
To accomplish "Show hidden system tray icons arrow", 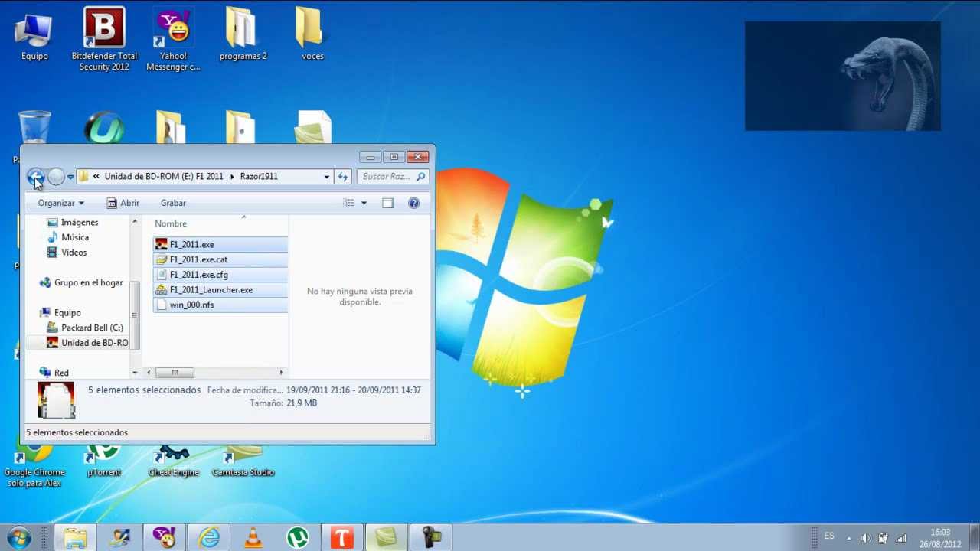I will [x=848, y=538].
